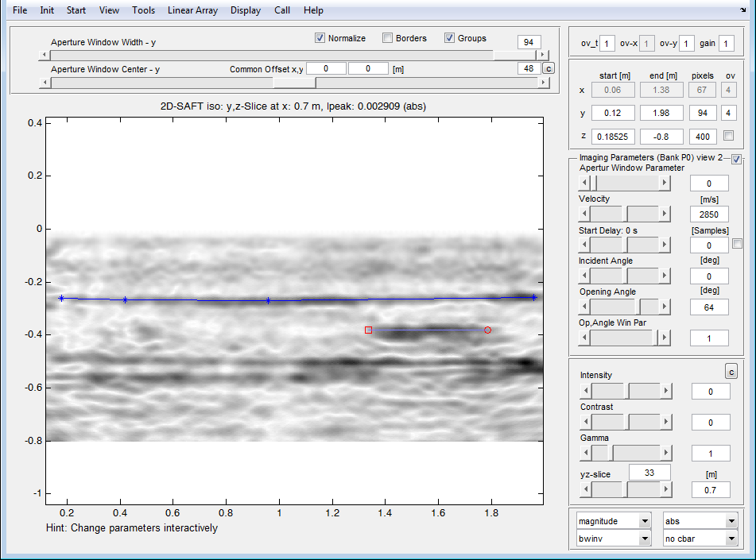This screenshot has width=756, height=560.
Task: Increase Contrast with right arrow
Action: 666,422
